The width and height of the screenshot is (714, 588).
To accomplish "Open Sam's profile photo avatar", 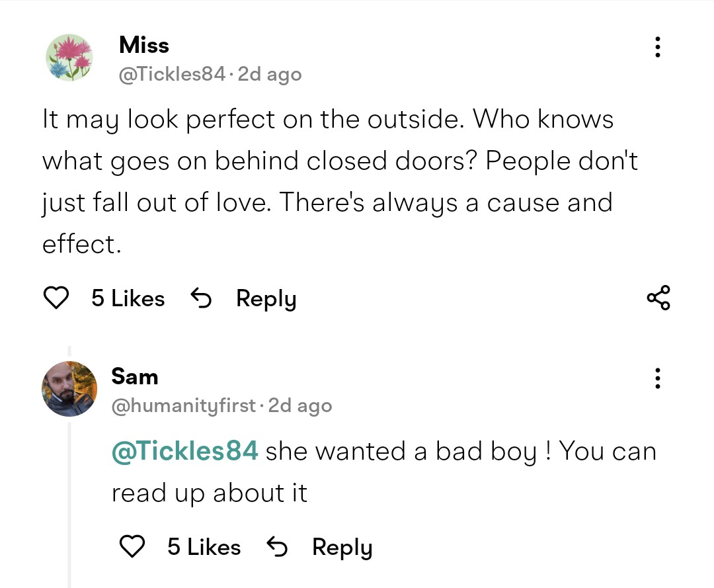I will click(69, 389).
